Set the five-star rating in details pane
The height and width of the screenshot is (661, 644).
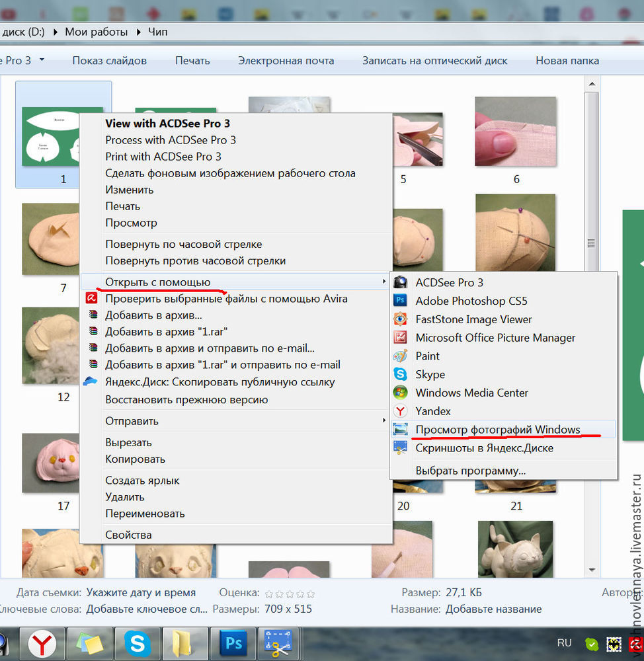coord(311,594)
